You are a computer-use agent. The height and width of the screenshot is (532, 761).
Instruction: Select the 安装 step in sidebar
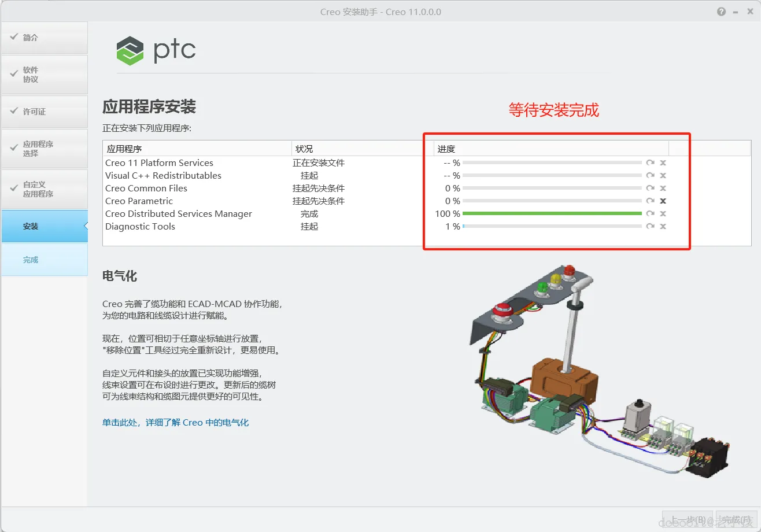click(x=45, y=226)
